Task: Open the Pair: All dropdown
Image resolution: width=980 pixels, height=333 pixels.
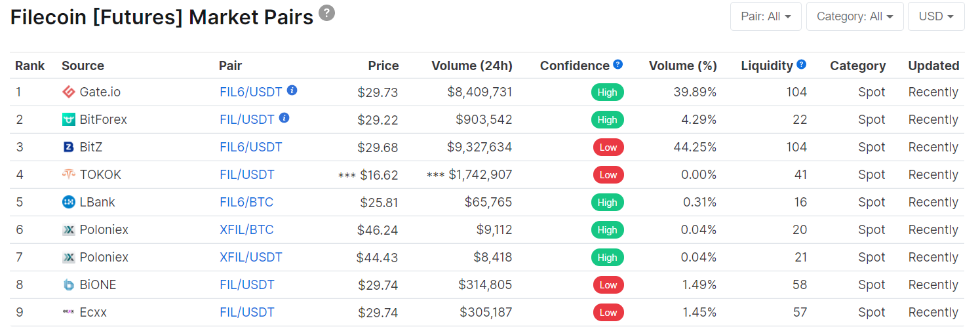Action: pyautogui.click(x=766, y=16)
